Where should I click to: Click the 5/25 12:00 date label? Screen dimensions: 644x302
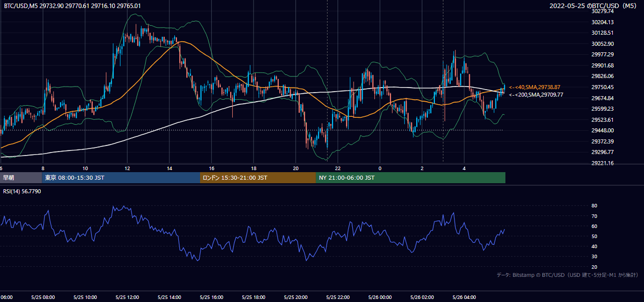[127, 297]
